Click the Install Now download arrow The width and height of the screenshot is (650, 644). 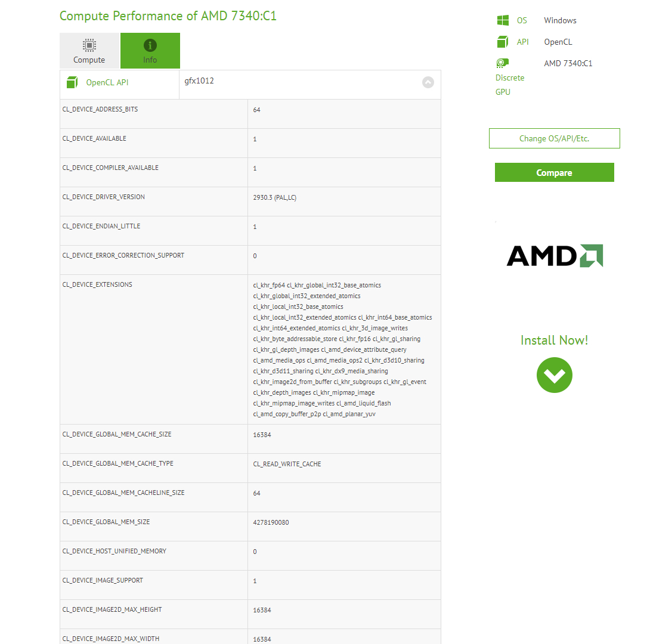(554, 375)
